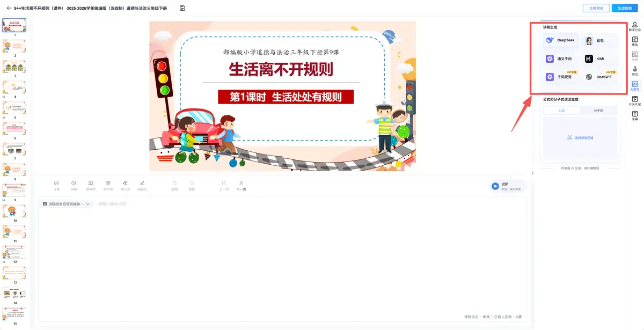Image resolution: width=644 pixels, height=330 pixels.
Task: Click the 停顿 pause clock tool
Action: coord(74,186)
